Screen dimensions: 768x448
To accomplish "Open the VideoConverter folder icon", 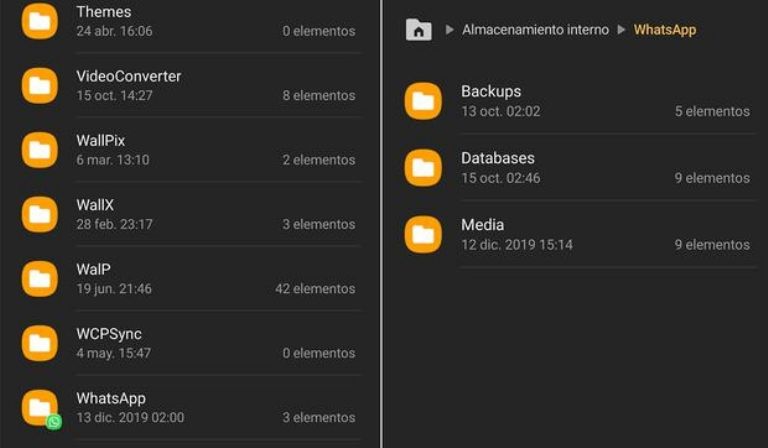I will click(40, 85).
